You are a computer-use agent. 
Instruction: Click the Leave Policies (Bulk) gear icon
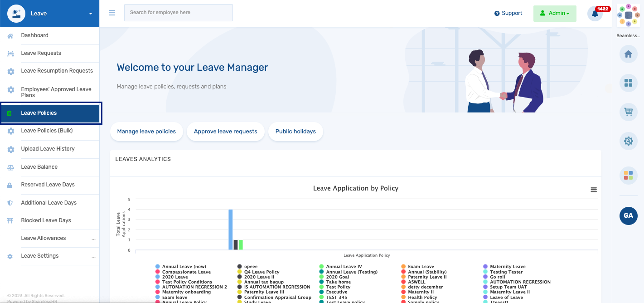tap(10, 131)
